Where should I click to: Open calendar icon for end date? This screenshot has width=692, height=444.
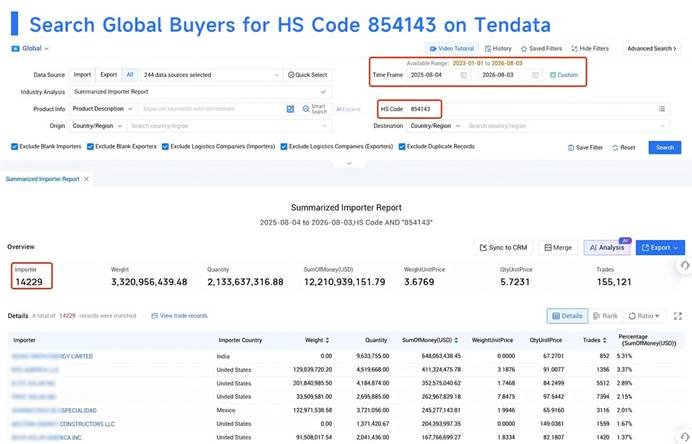(x=535, y=75)
